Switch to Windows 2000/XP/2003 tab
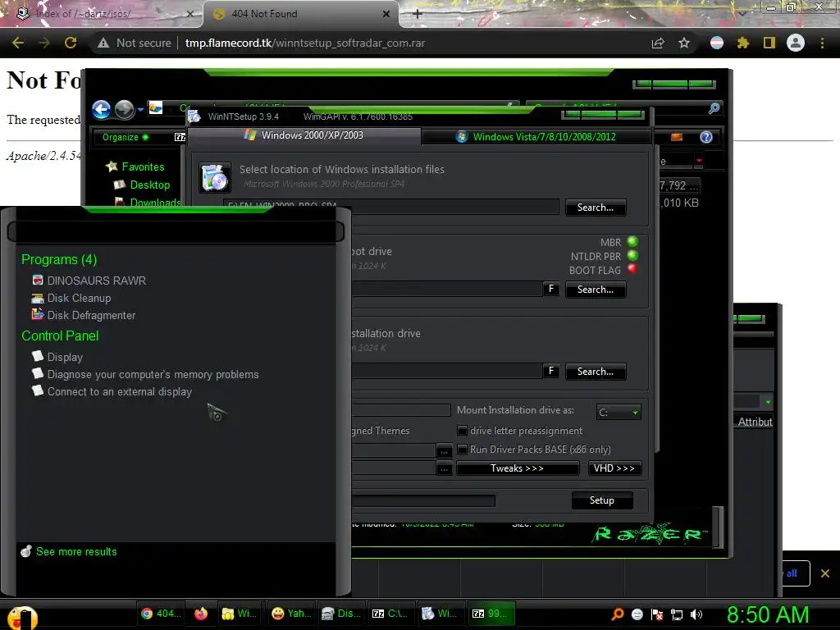This screenshot has width=840, height=630. pyautogui.click(x=304, y=135)
